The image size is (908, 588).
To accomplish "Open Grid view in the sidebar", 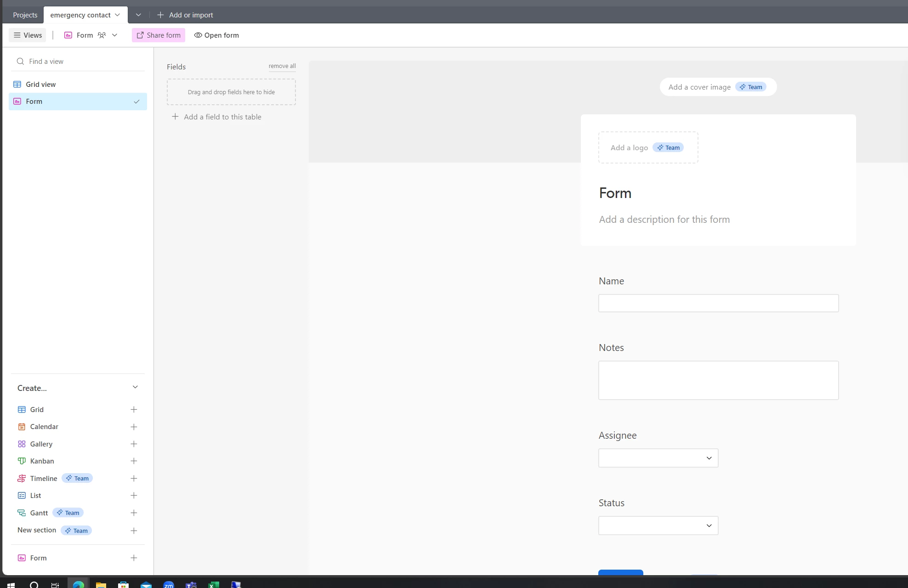I will (x=78, y=84).
